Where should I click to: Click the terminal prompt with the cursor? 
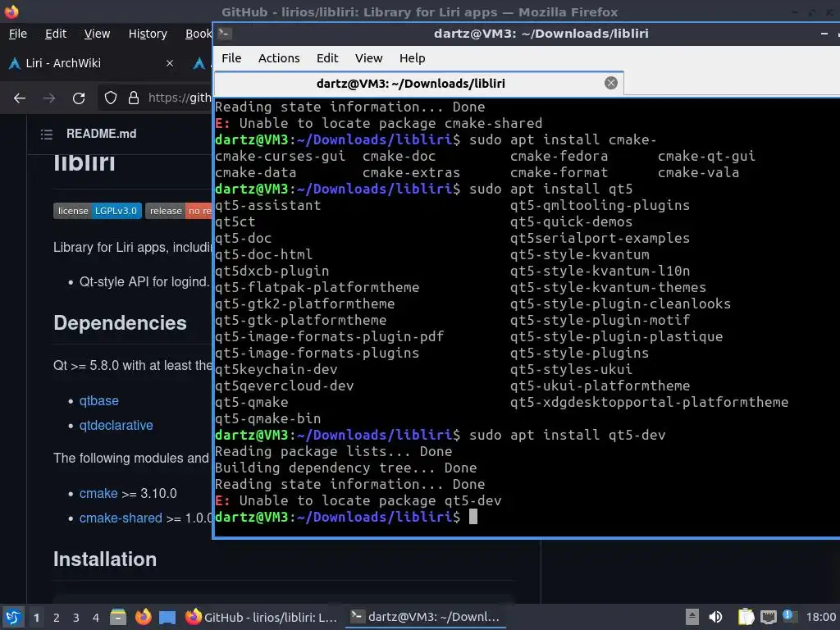(x=346, y=517)
